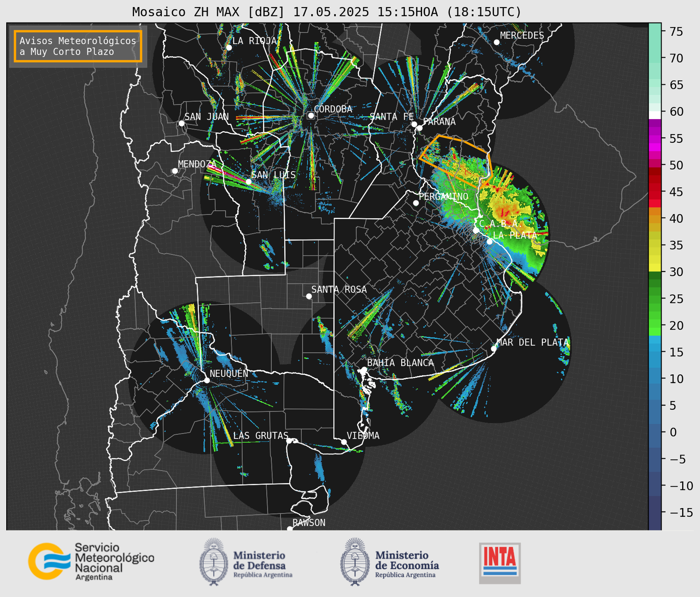Click the Ministerio de Defensa emblem
Image resolution: width=700 pixels, height=597 pixels.
[214, 562]
